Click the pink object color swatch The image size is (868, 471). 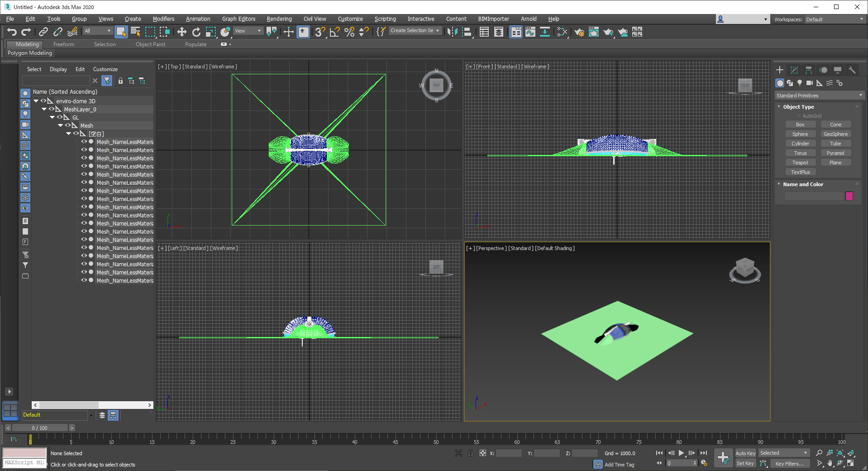pos(849,196)
